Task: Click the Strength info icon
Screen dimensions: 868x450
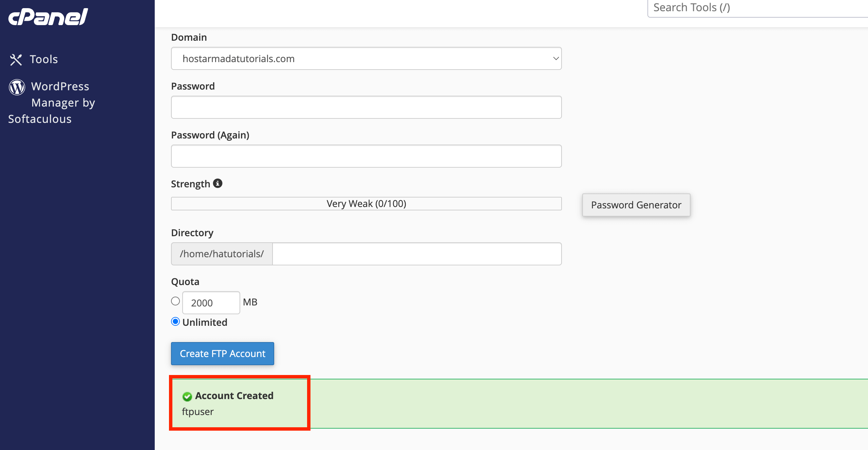Action: [218, 183]
